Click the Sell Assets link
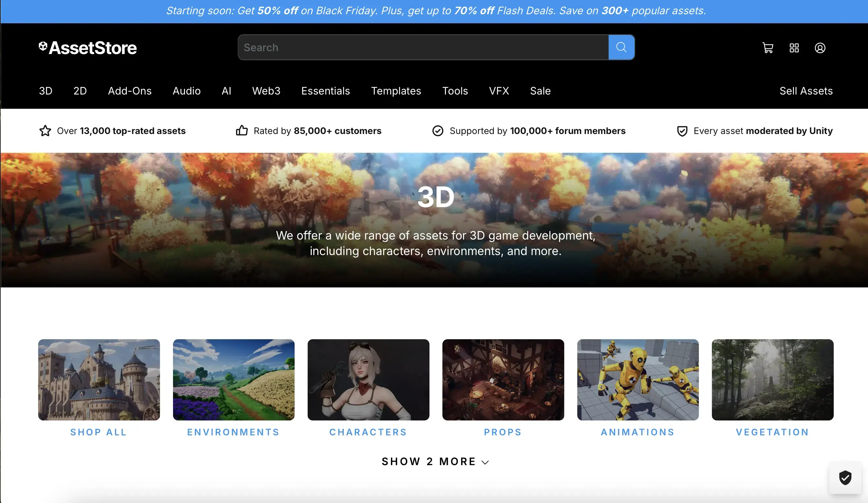The height and width of the screenshot is (503, 868). (806, 91)
